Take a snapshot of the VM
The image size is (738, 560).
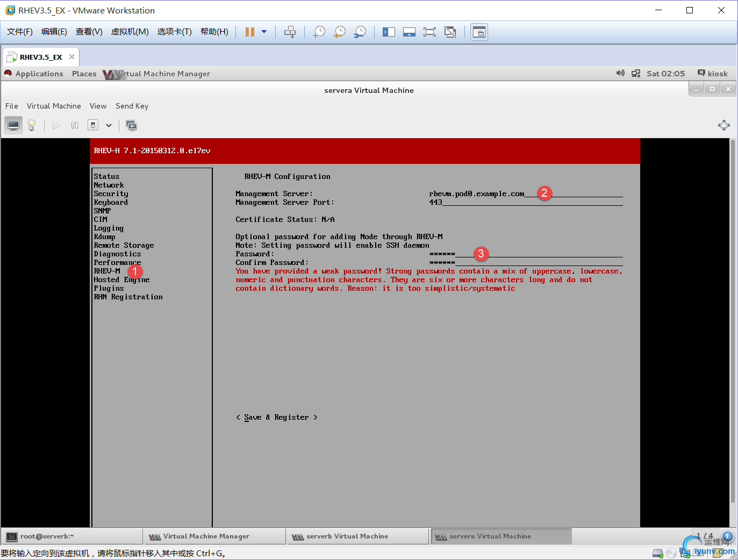point(319,32)
